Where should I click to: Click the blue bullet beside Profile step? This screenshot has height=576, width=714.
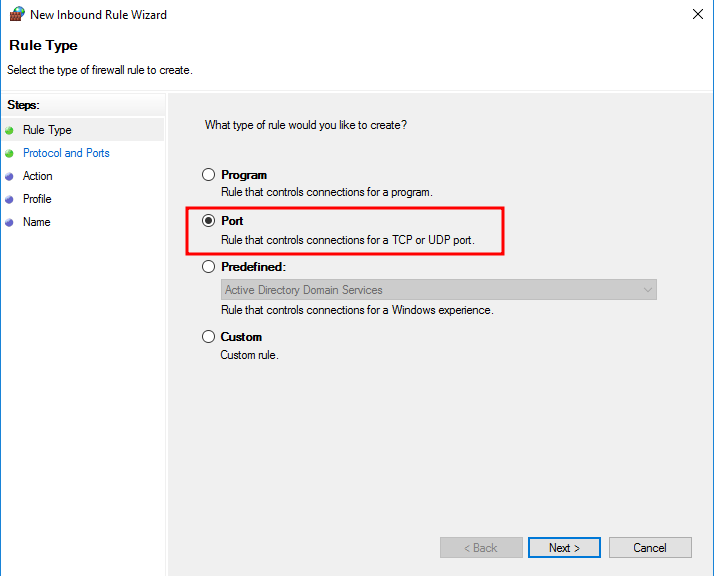(9, 199)
